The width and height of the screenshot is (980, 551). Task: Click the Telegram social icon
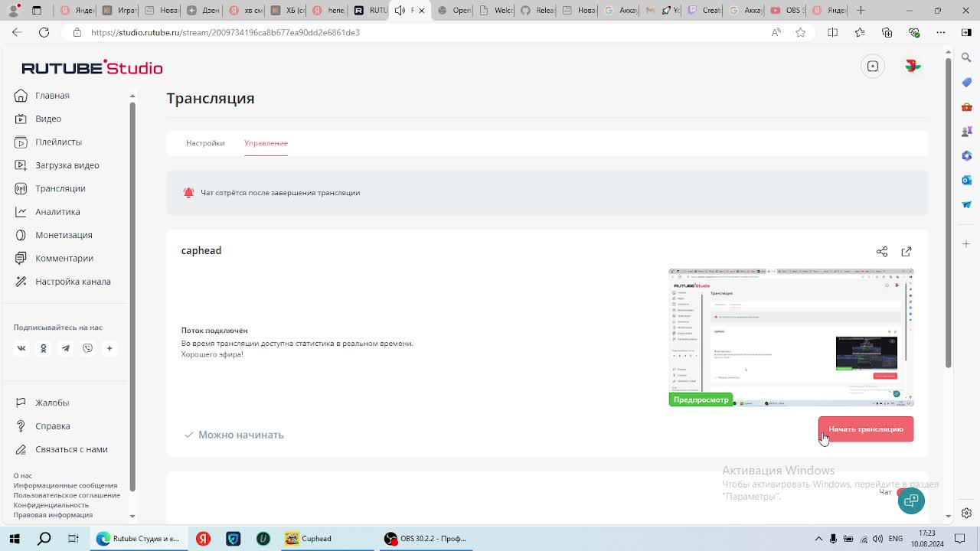tap(66, 348)
